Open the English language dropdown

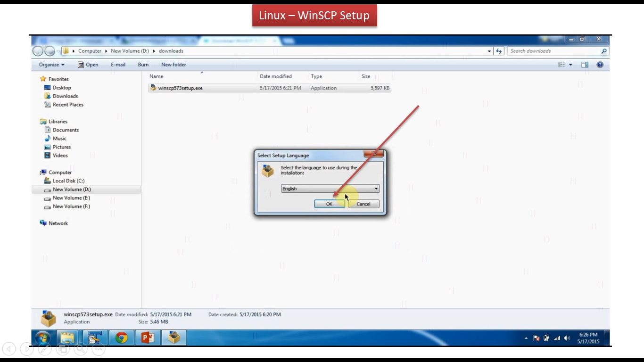click(330, 189)
